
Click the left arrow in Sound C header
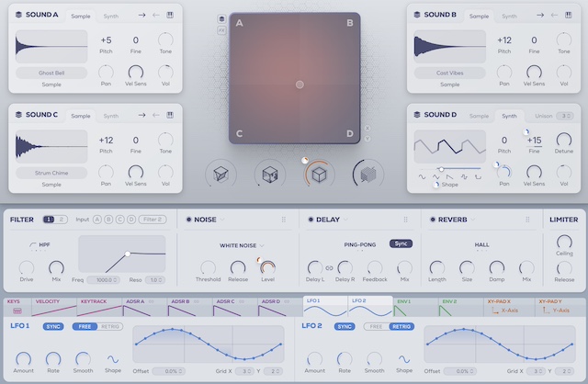click(x=156, y=115)
